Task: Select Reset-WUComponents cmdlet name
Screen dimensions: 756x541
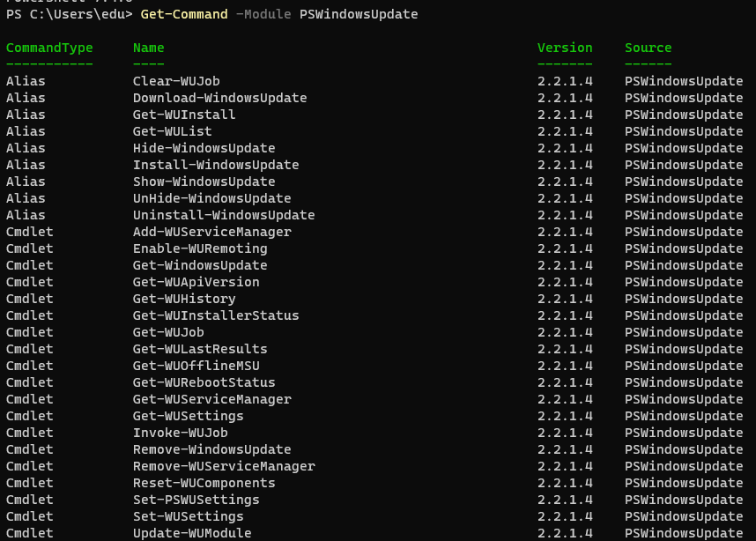Action: (x=204, y=483)
